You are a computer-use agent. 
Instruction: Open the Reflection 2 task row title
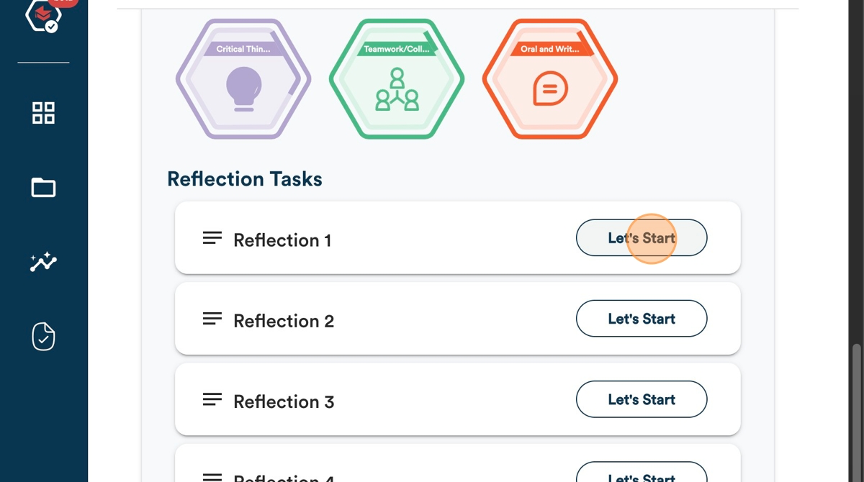coord(284,321)
